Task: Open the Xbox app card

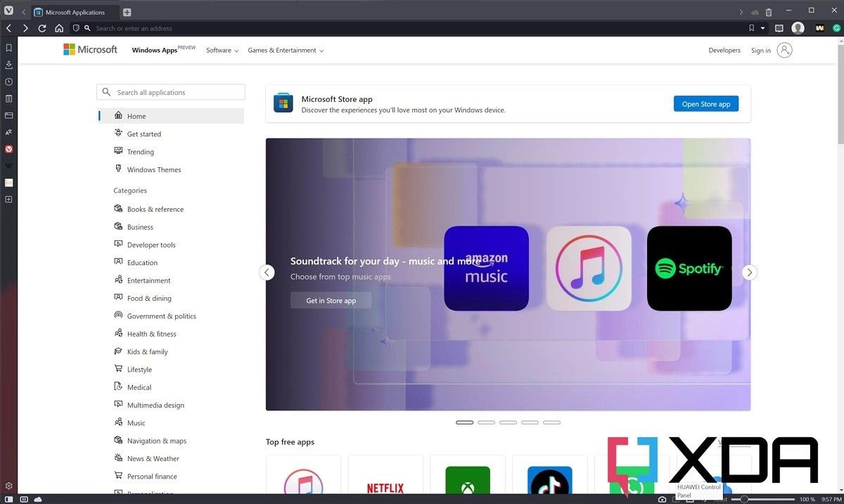Action: pos(468,475)
